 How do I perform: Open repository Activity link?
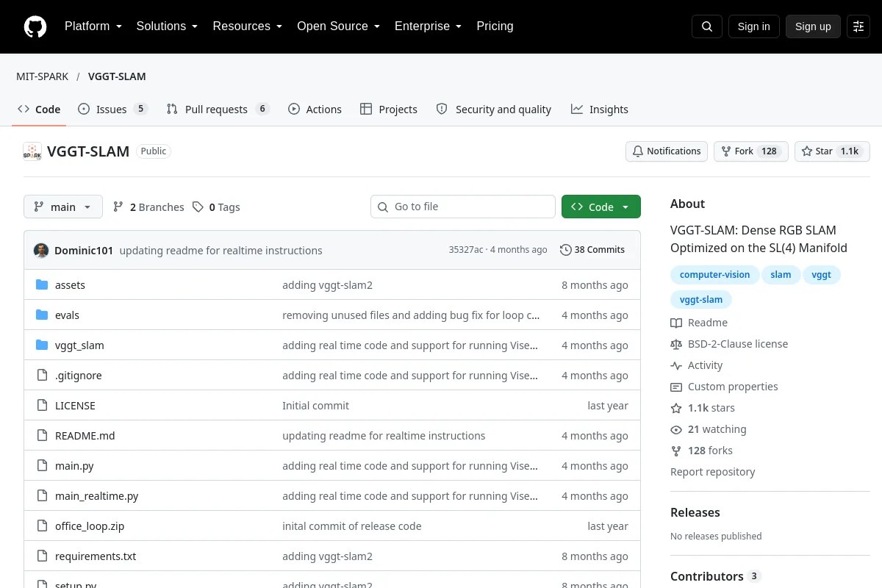click(697, 365)
